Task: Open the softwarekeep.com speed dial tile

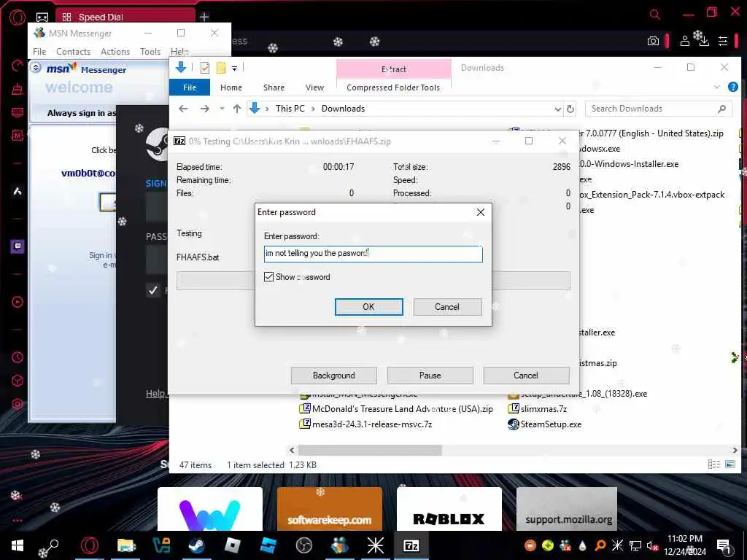Action: pyautogui.click(x=330, y=508)
